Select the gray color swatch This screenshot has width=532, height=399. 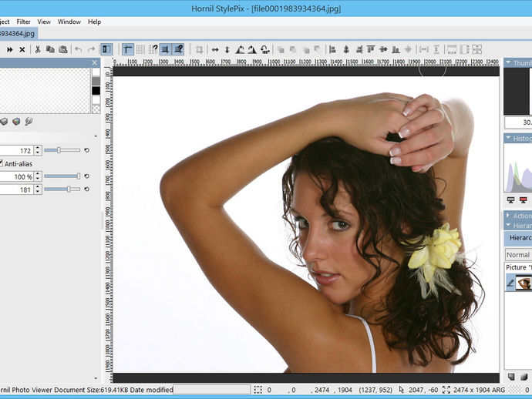tap(96, 82)
